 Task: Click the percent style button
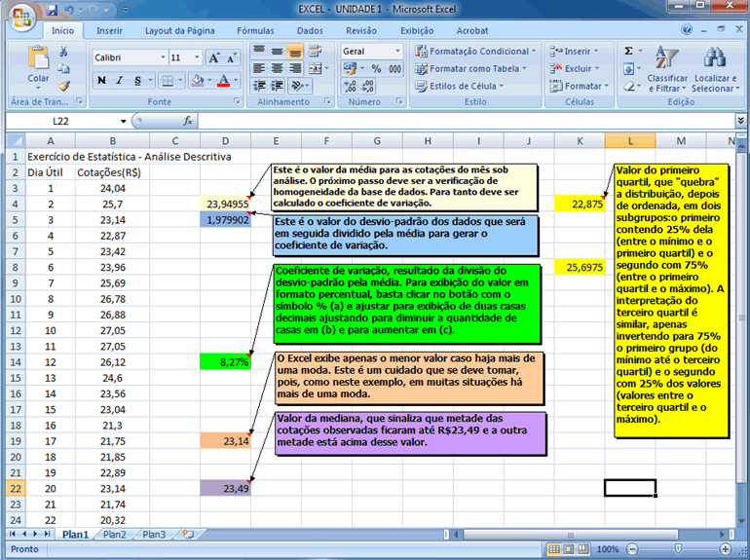(376, 69)
